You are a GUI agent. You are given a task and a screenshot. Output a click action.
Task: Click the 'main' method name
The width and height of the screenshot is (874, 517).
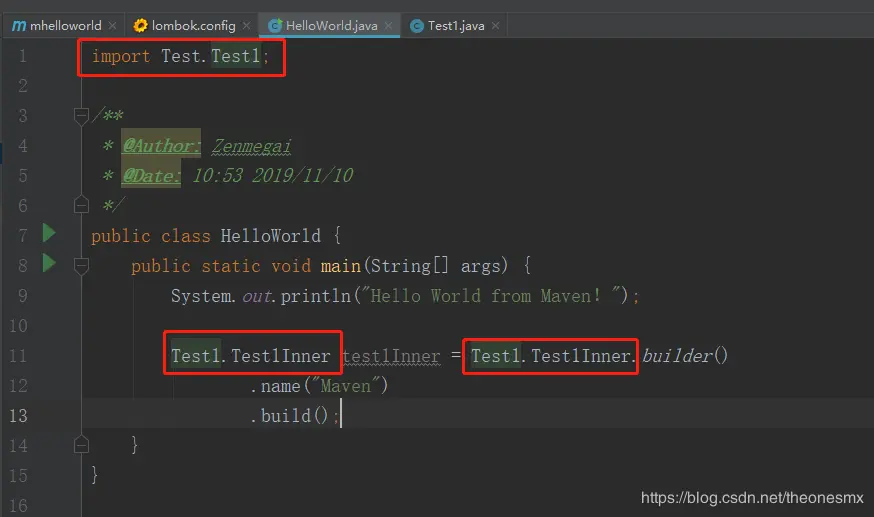(341, 266)
